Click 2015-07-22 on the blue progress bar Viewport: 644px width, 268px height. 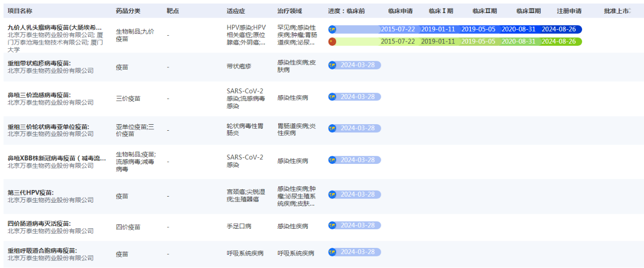click(x=398, y=29)
